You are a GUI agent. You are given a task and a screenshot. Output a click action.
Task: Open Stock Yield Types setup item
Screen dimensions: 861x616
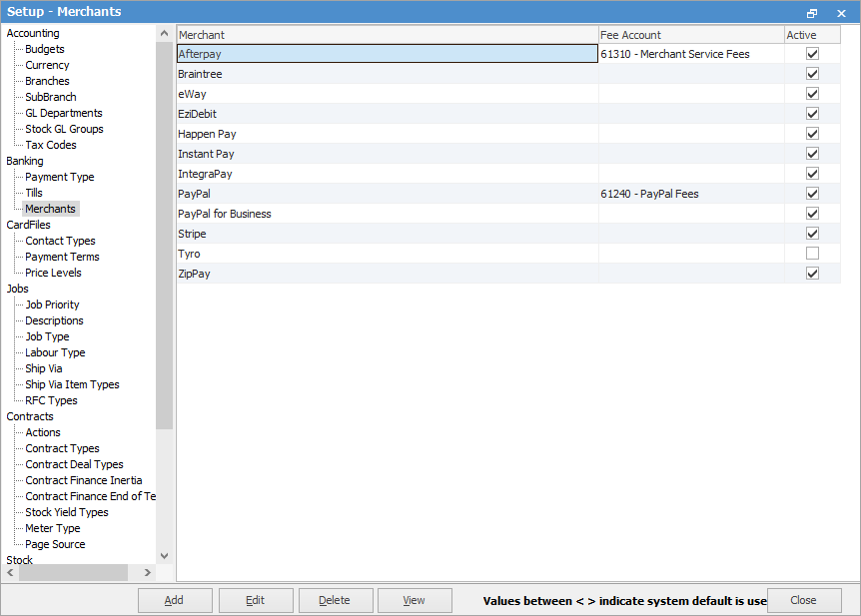pyautogui.click(x=67, y=512)
